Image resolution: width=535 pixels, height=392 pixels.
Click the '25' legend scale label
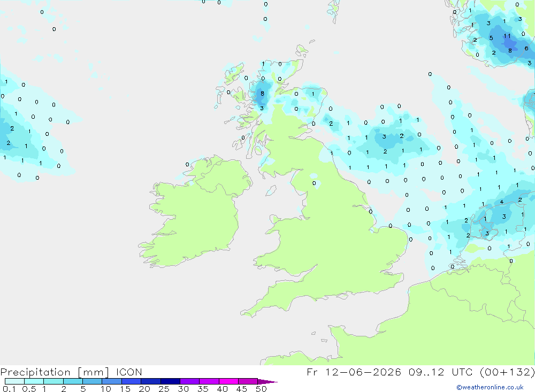click(164, 389)
